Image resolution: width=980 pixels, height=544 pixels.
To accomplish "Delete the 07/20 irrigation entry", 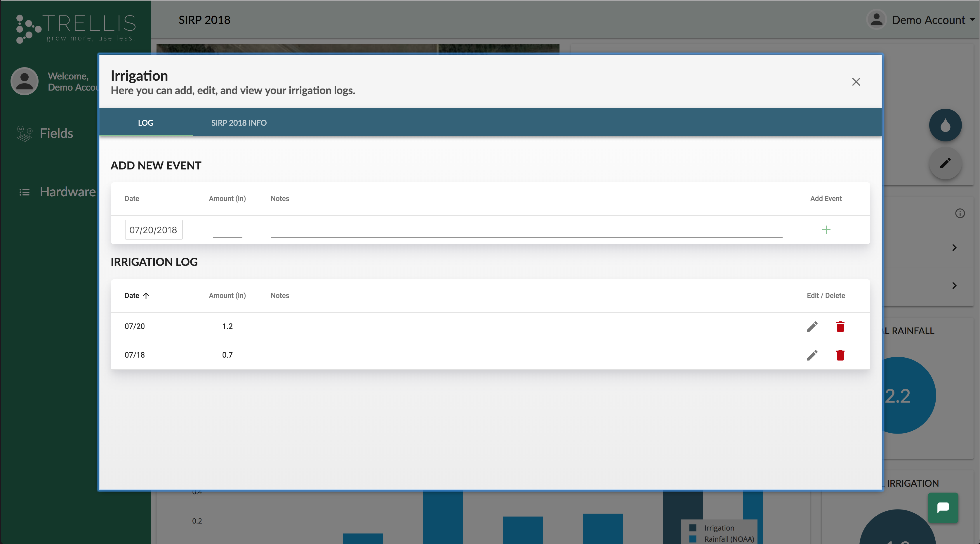I will (840, 327).
